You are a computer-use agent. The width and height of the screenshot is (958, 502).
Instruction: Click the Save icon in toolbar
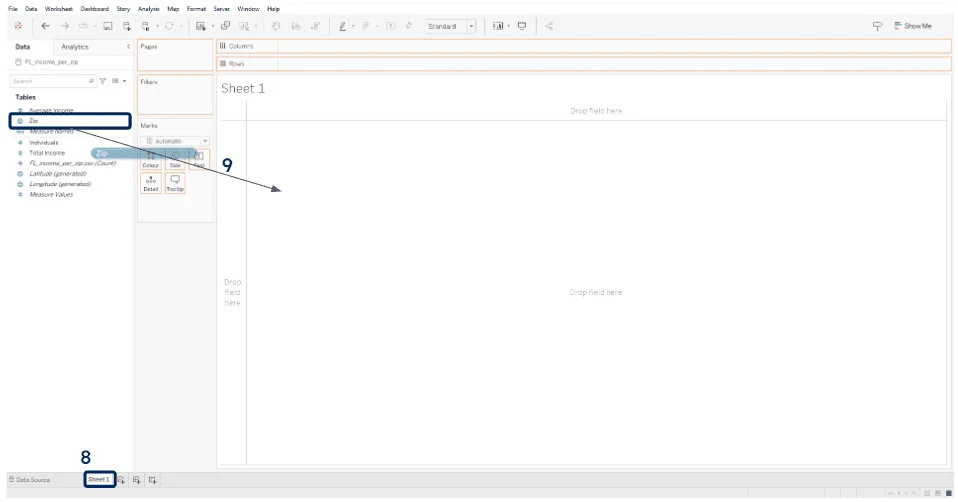108,26
